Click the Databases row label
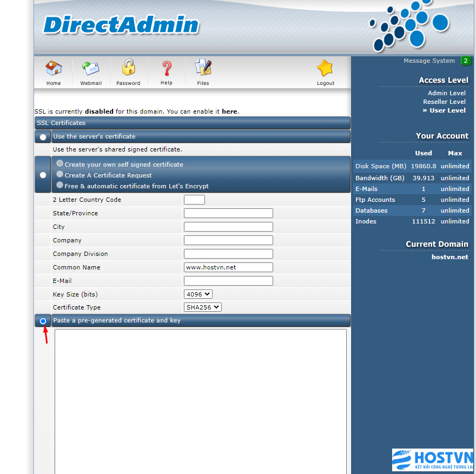Image resolution: width=476 pixels, height=474 pixels. pos(372,210)
